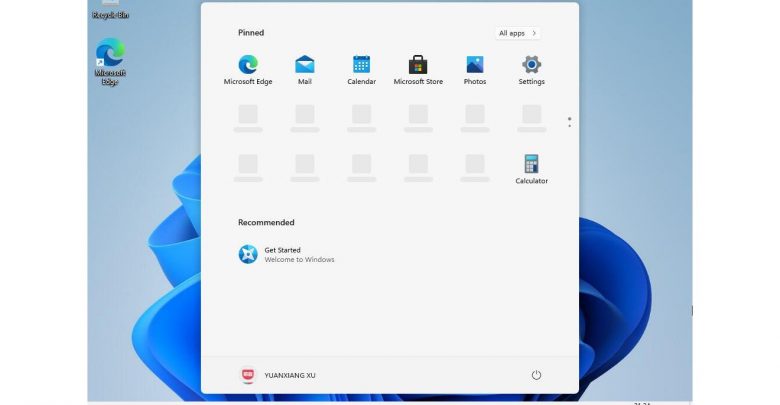
Task: Open Recycle Bin on the desktop
Action: coord(110,8)
